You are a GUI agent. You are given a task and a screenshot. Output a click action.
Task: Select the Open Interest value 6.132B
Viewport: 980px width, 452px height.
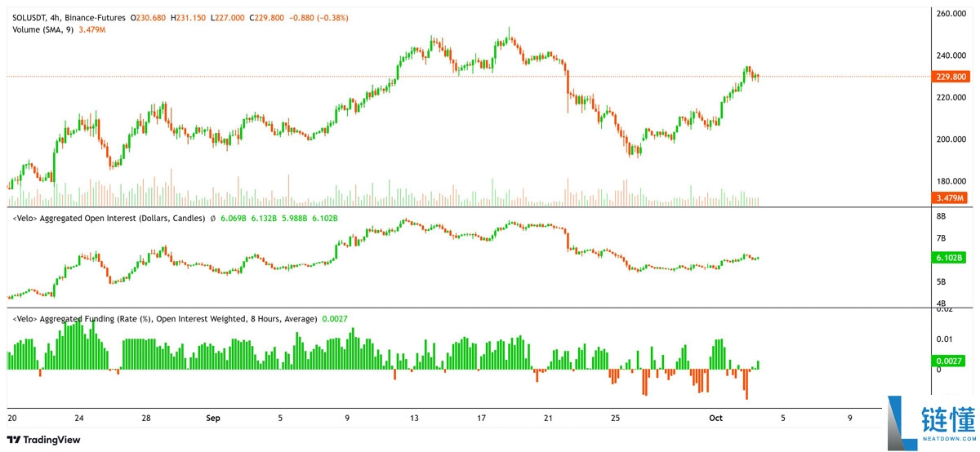[x=265, y=219]
